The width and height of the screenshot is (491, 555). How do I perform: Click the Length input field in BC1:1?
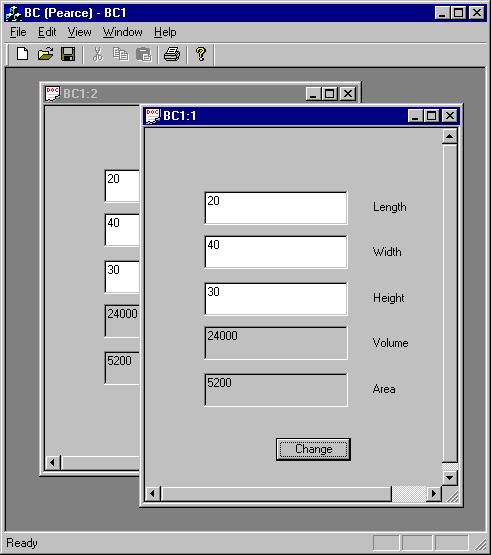[x=276, y=208]
